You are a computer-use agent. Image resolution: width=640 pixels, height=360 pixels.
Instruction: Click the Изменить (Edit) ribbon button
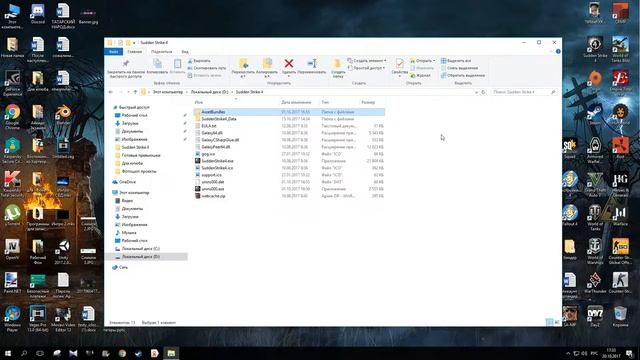tap(422, 68)
